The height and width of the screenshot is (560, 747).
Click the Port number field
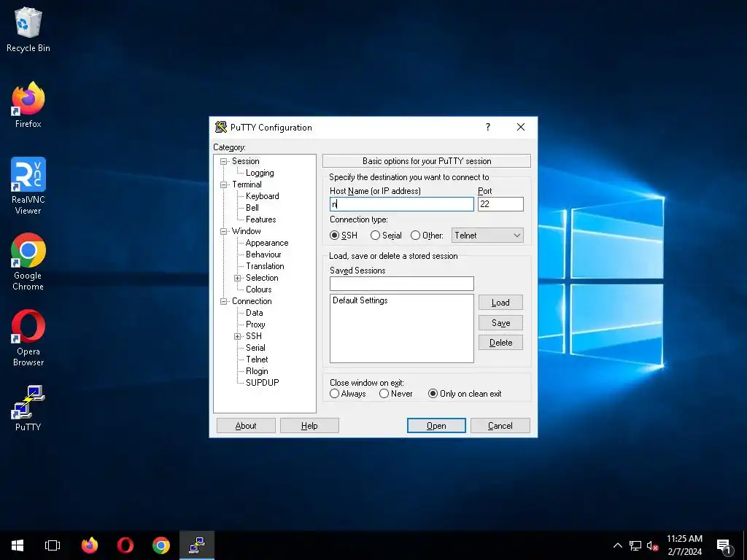click(x=500, y=204)
